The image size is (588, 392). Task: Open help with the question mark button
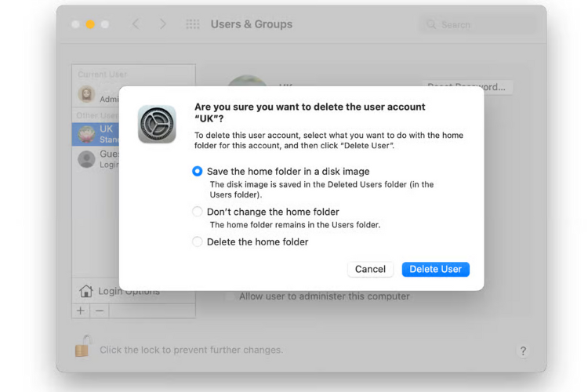pos(523,350)
